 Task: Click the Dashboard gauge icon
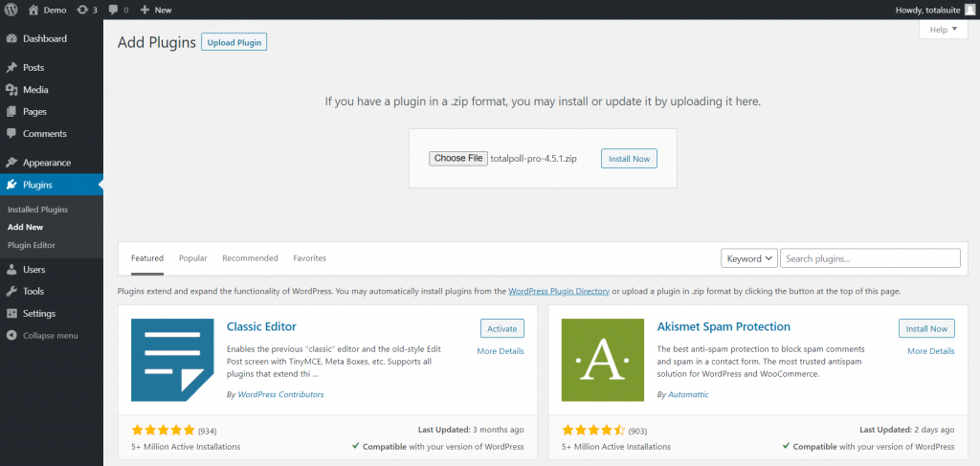[11, 38]
